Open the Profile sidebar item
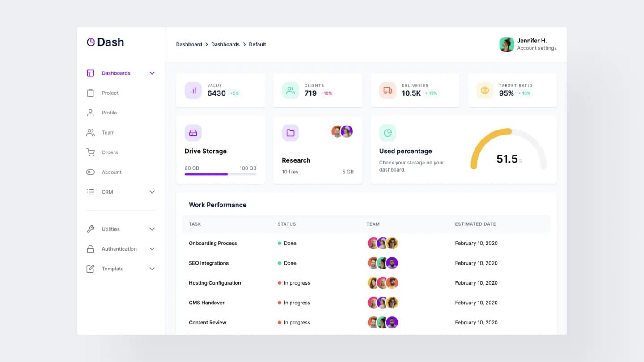 109,113
